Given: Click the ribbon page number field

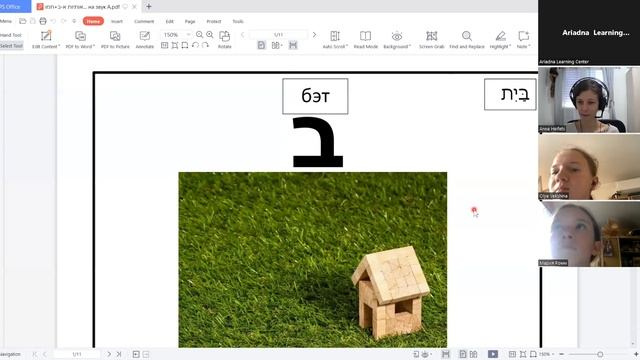Looking at the screenshot, I should coord(278,35).
